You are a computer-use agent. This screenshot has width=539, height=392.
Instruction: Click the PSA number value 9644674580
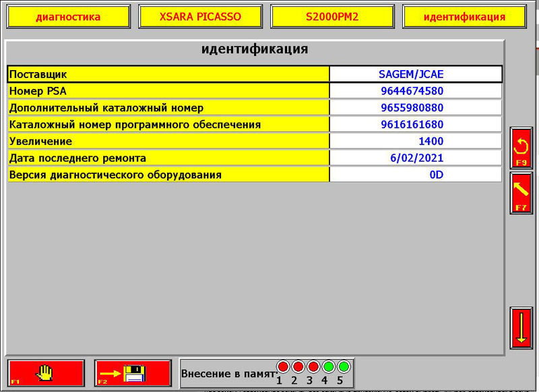412,91
